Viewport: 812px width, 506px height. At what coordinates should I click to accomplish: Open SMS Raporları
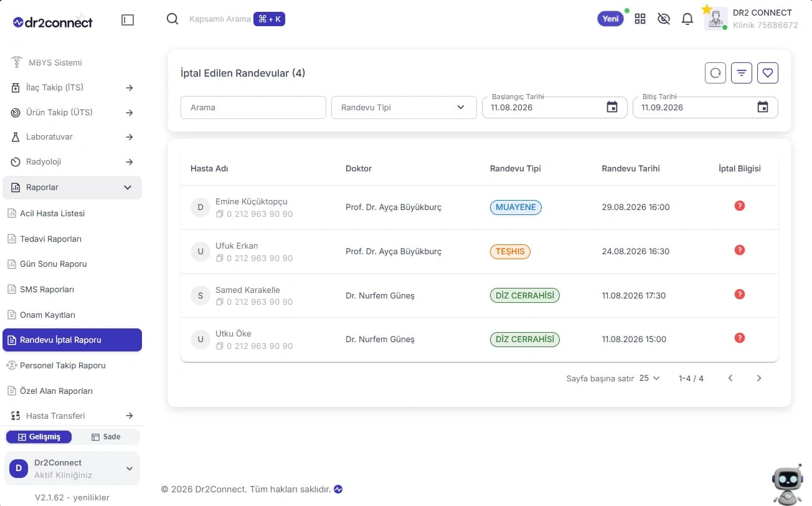pyautogui.click(x=72, y=289)
